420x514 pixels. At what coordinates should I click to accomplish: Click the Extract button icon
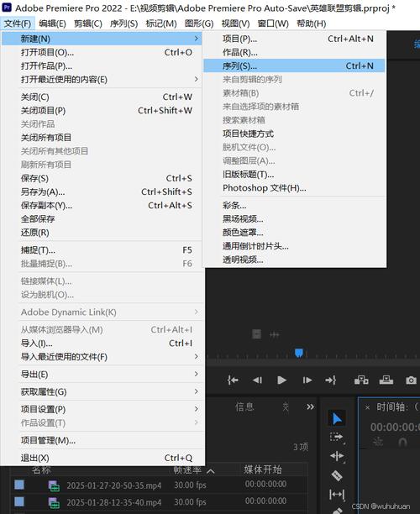(x=386, y=380)
